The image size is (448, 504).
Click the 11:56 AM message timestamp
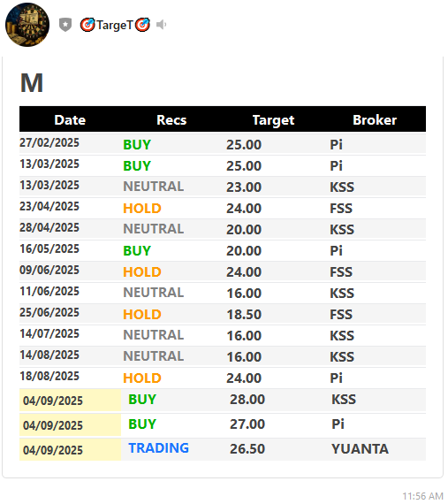(423, 496)
